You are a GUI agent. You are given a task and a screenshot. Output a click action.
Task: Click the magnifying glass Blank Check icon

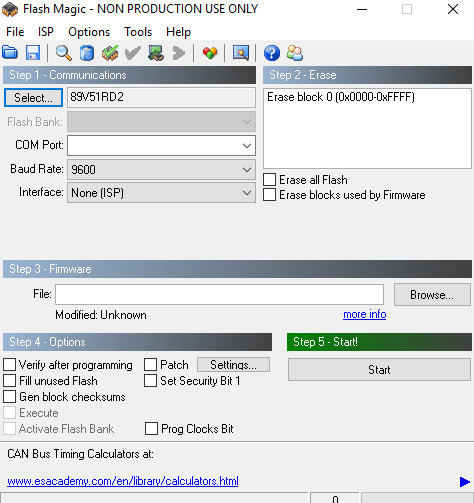click(x=64, y=53)
